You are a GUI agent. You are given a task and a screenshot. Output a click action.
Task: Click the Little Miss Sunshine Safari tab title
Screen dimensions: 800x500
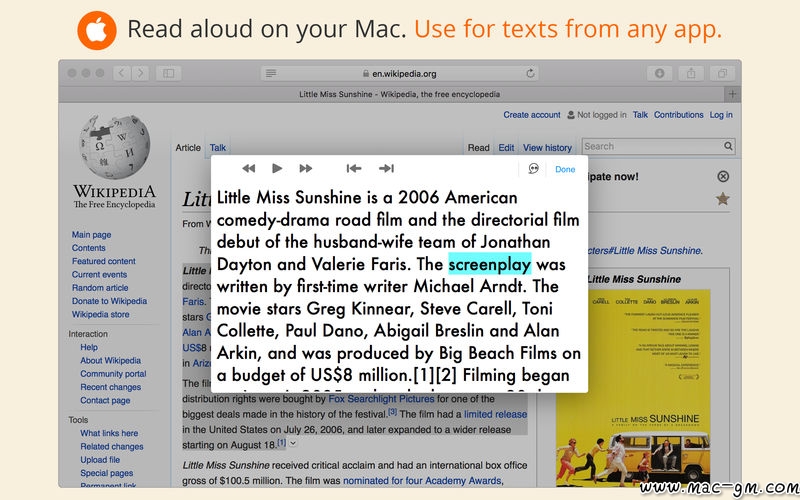point(399,94)
